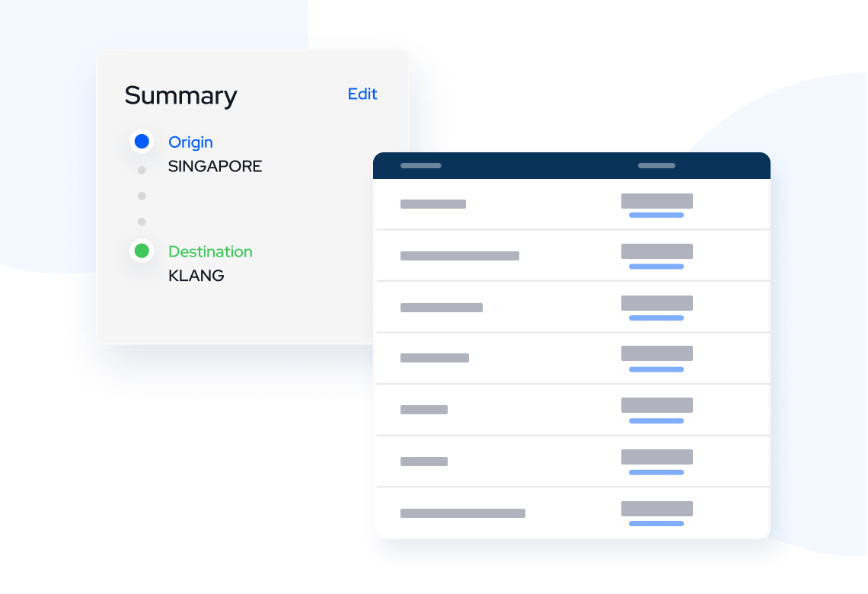Select the blue Origin marker dot
Viewport: 868px width, 594px height.
click(142, 141)
